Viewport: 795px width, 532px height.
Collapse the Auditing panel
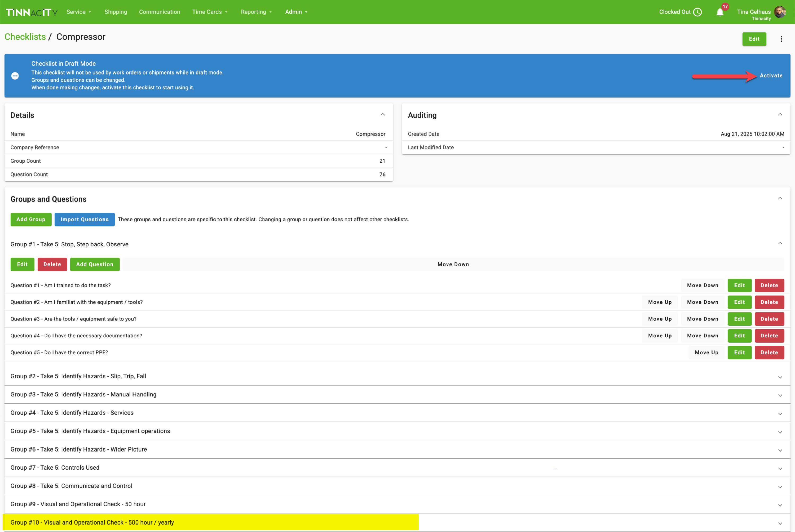point(780,115)
